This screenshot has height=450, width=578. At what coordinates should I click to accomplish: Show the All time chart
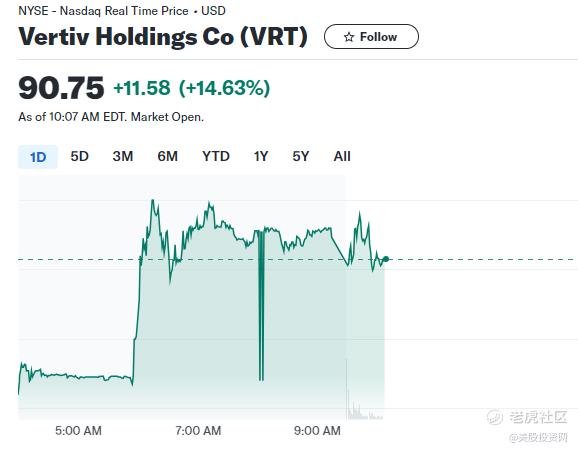[x=342, y=156]
